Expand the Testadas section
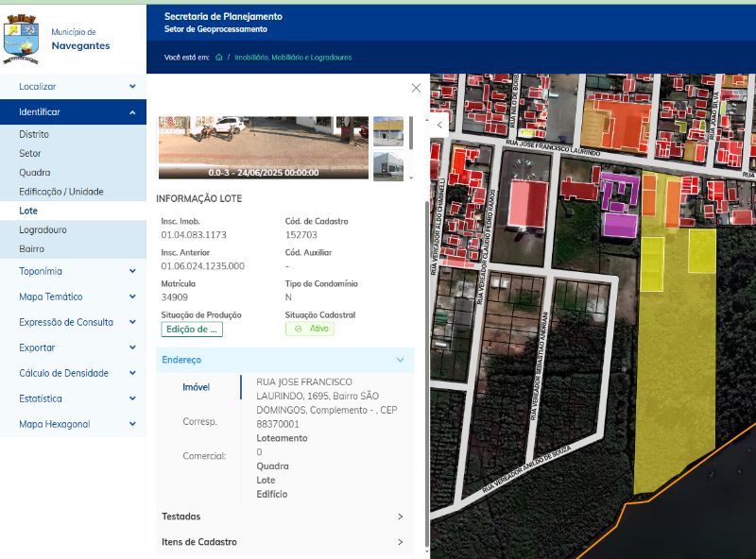The width and height of the screenshot is (756, 559). click(285, 517)
